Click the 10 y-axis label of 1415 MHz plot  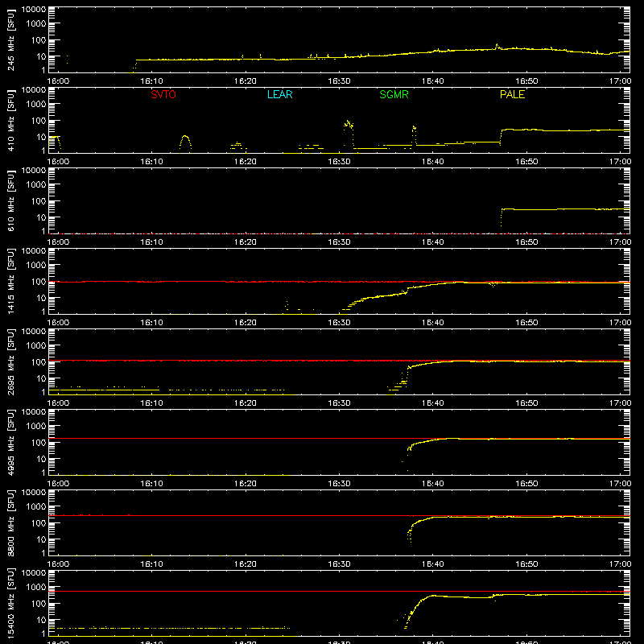pos(41,298)
